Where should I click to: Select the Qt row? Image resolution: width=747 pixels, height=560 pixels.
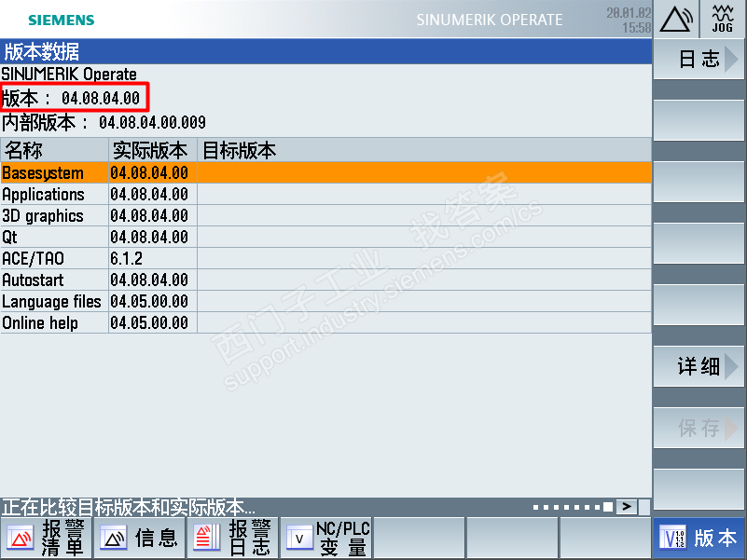(325, 237)
